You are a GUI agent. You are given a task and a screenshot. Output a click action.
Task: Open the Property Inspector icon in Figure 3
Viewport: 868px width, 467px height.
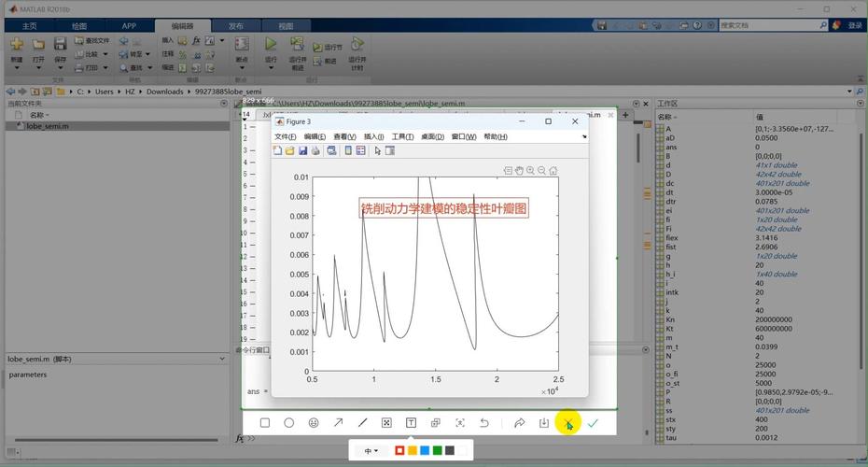390,150
